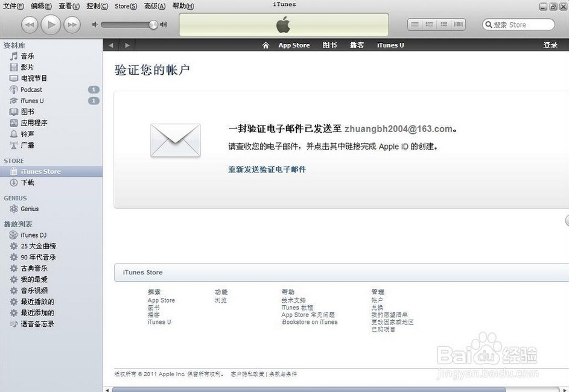This screenshot has height=392, width=569.
Task: Adjust the volume slider knob
Action: coord(153,25)
